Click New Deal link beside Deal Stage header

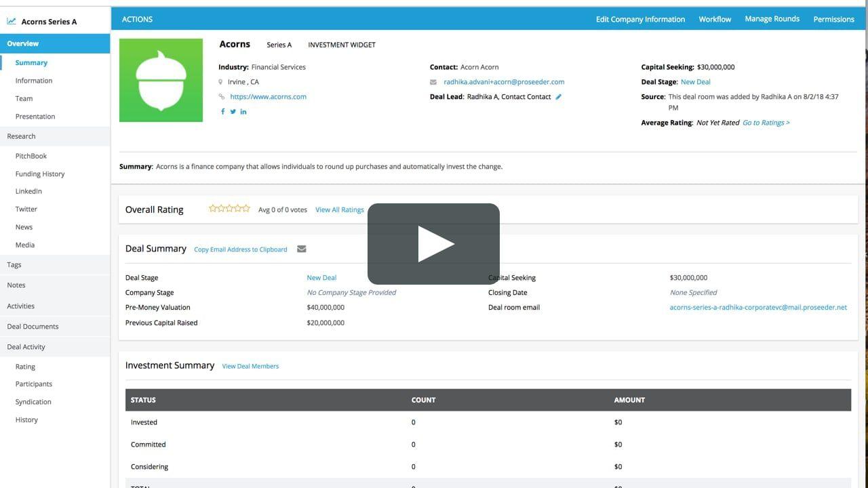(696, 82)
